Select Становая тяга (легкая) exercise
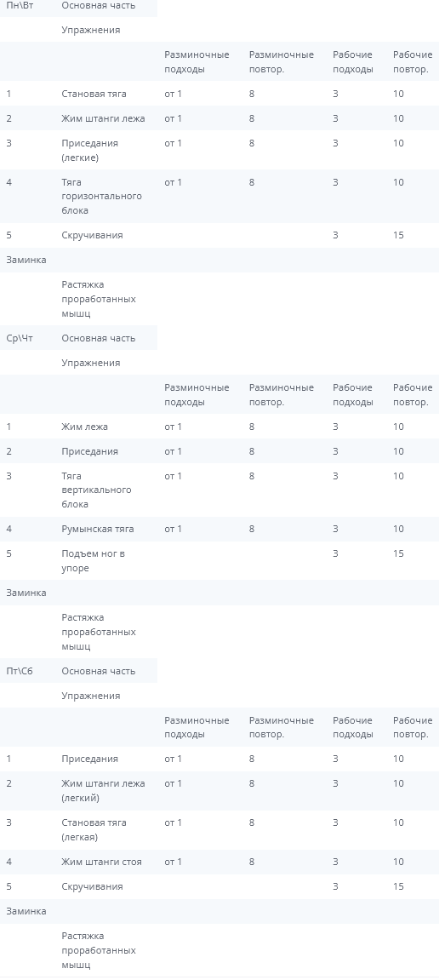The image size is (439, 980). (94, 830)
